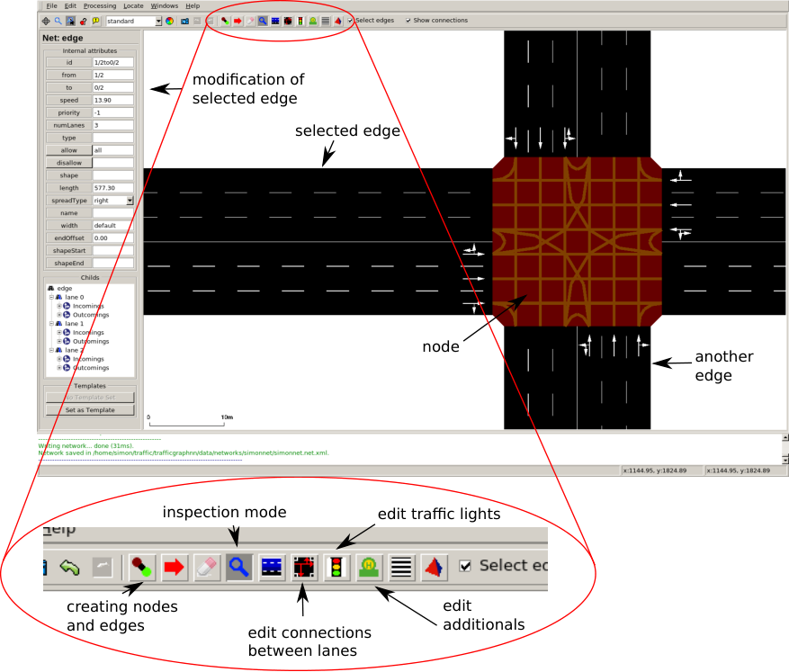Screen dimensions: 789x672
Task: Click the 'Network saved in' log message
Action: coord(184,453)
